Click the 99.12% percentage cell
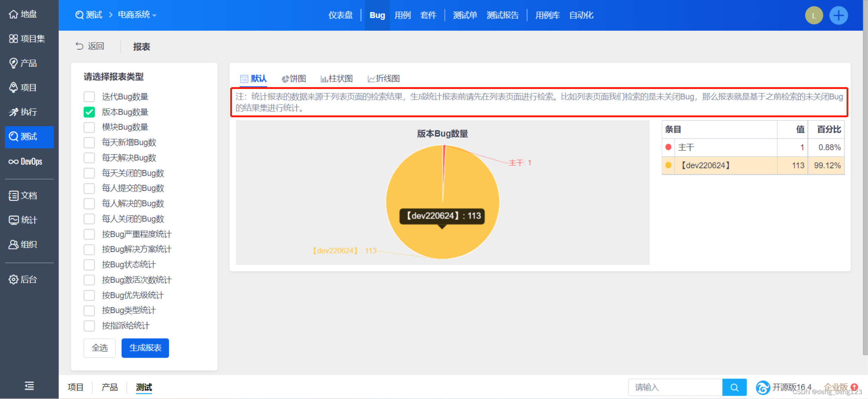 pos(827,166)
